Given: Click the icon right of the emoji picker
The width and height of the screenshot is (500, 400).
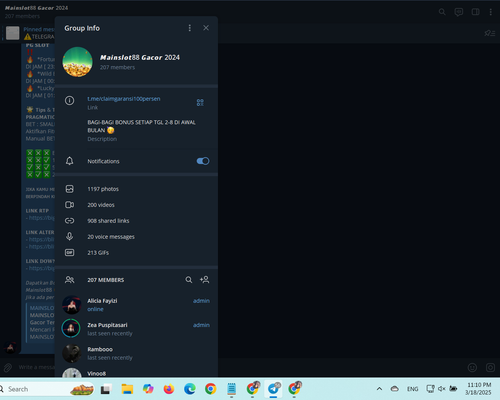Looking at the screenshot, I should tap(490, 367).
